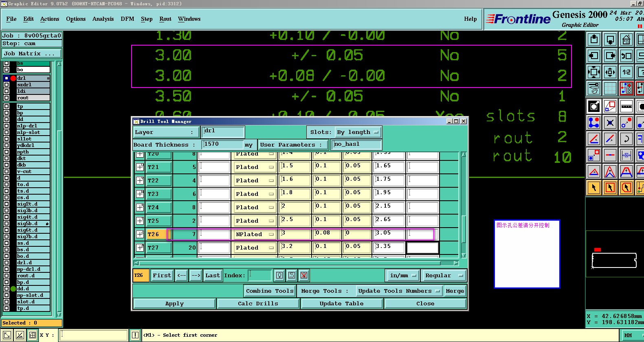Click the Calc Drills button
Viewport: 644px width, 342px height.
coord(258,304)
